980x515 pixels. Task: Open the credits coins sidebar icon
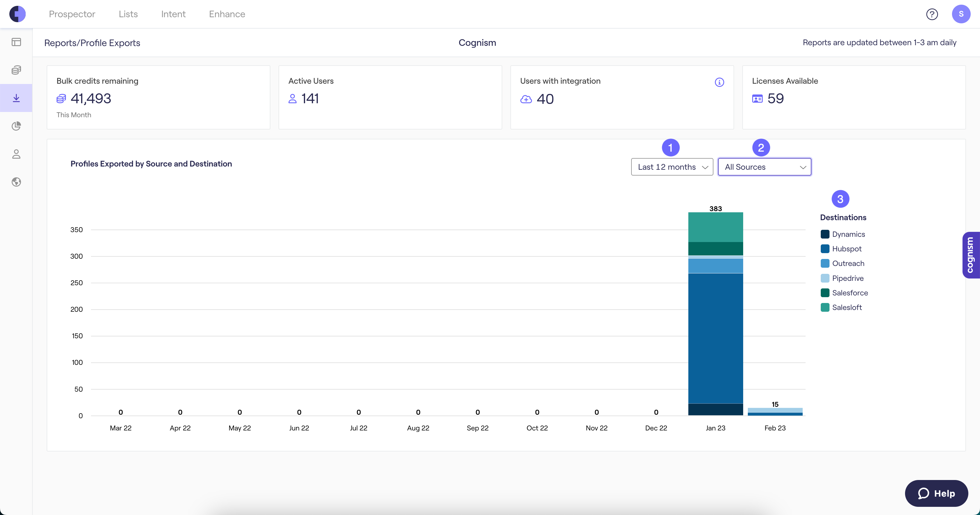(x=16, y=70)
